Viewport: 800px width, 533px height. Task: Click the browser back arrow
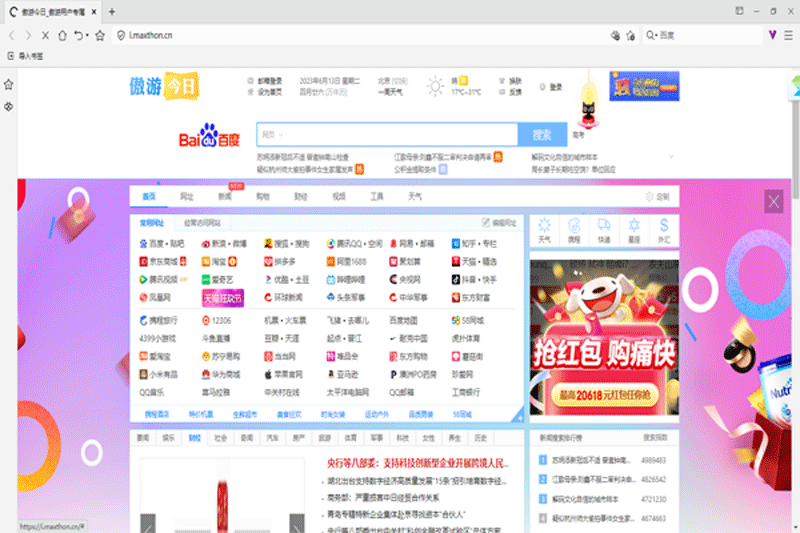(11, 35)
